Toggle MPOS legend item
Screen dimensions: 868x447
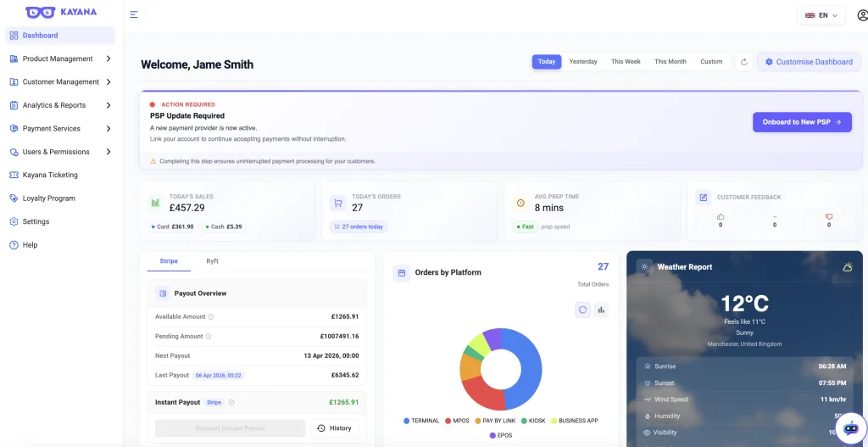[457, 421]
